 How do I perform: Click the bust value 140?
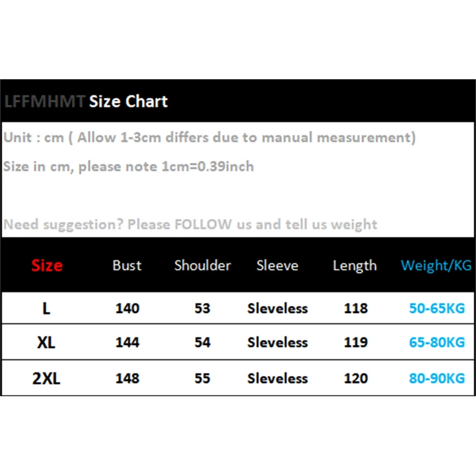[127, 308]
